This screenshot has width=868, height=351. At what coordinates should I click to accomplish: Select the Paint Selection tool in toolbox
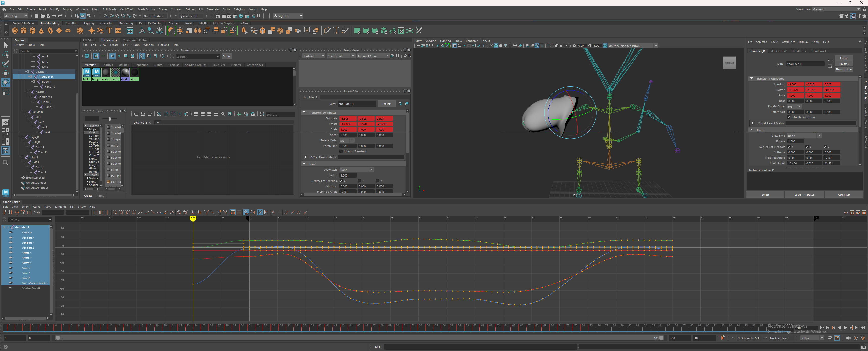6,64
